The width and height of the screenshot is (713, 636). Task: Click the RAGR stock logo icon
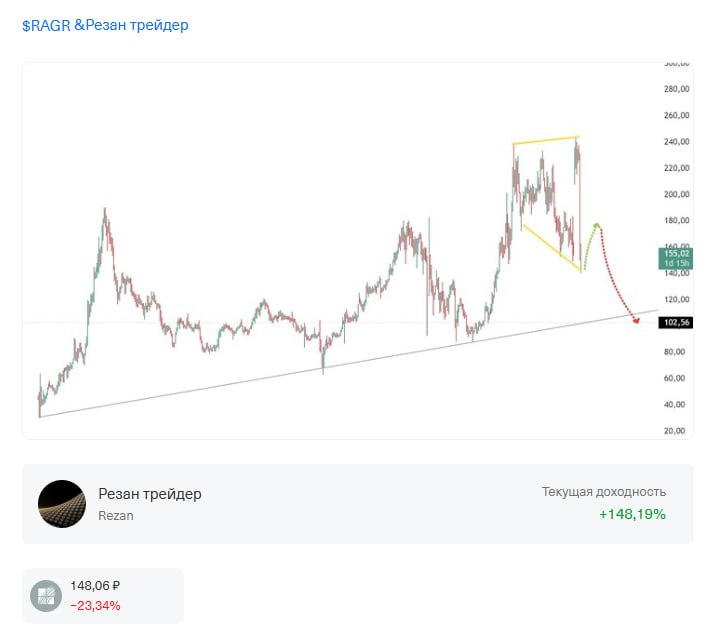coord(46,596)
